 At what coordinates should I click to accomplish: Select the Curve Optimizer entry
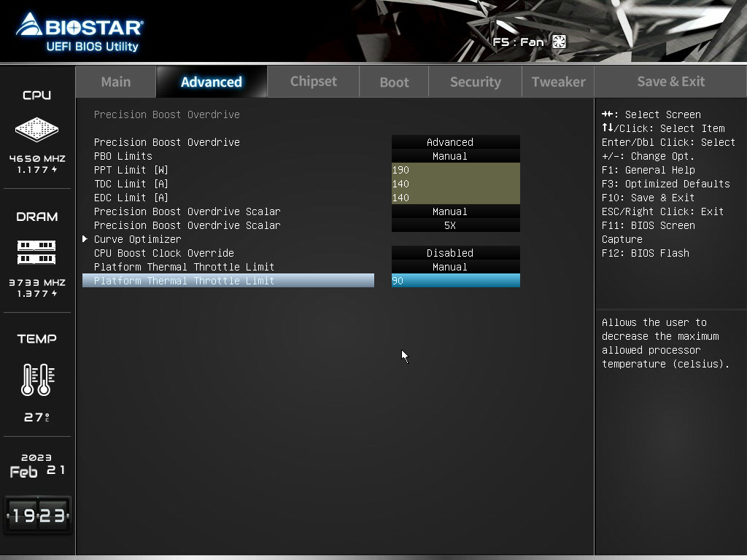coord(138,239)
